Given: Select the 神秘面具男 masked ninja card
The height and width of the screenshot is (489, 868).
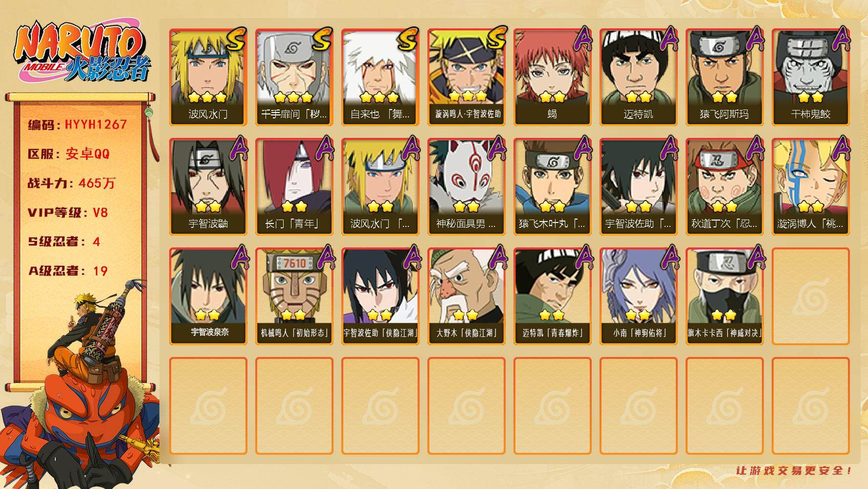Looking at the screenshot, I should tap(467, 187).
